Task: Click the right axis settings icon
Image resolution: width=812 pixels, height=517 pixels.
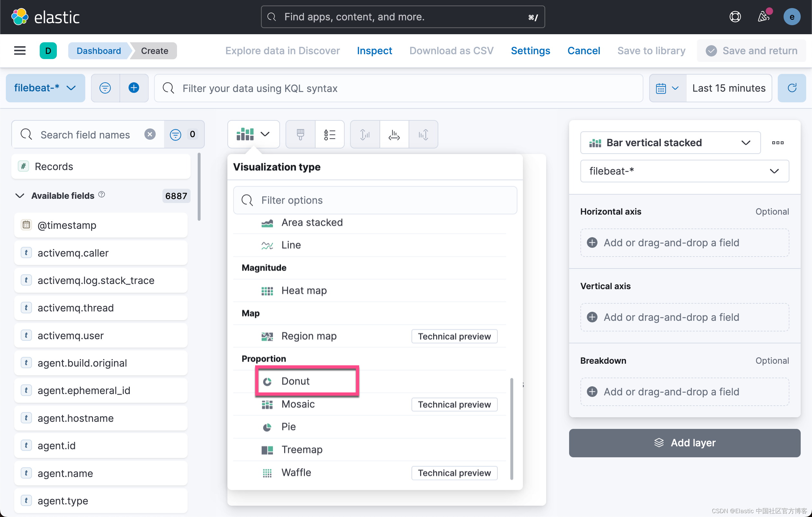Action: pos(423,135)
